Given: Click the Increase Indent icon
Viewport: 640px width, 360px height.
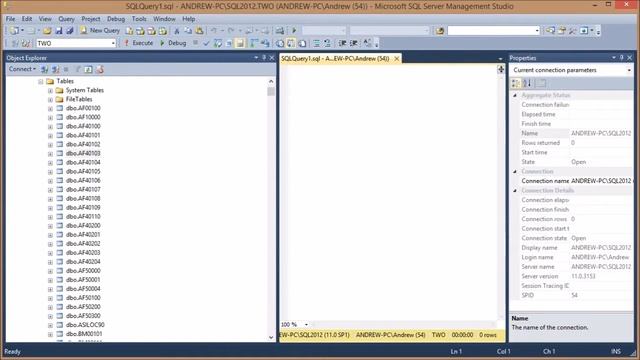Looking at the screenshot, I should (x=354, y=43).
